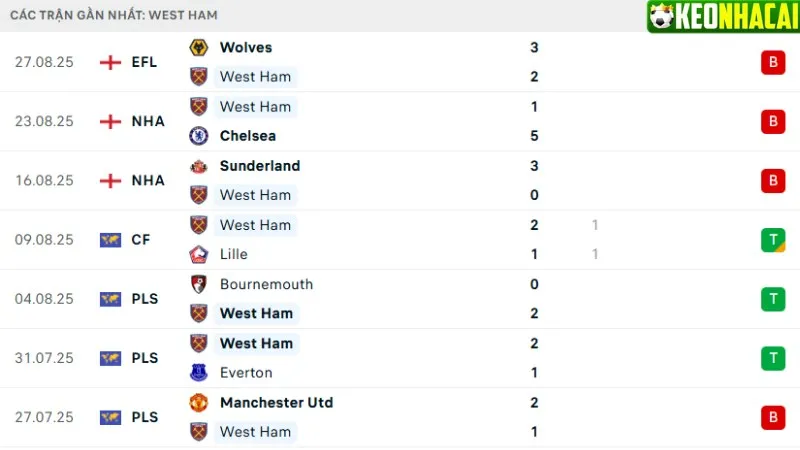Open the Sunderland team link
The height and width of the screenshot is (450, 800).
coord(259,166)
